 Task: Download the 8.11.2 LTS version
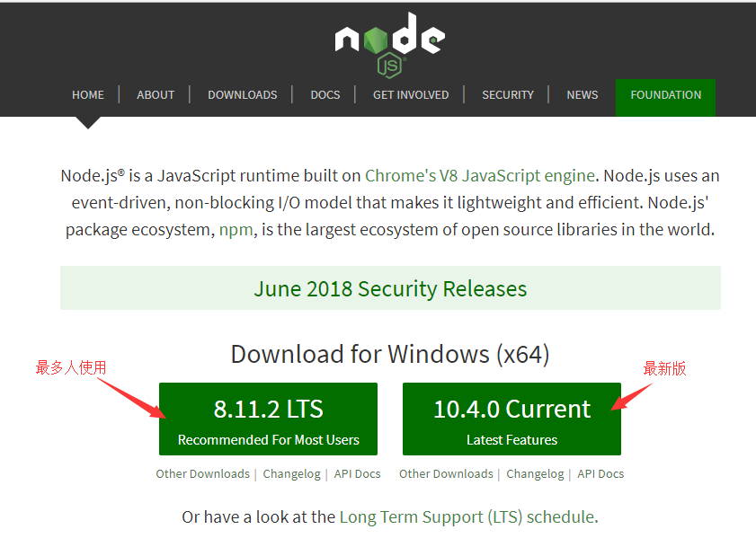268,419
